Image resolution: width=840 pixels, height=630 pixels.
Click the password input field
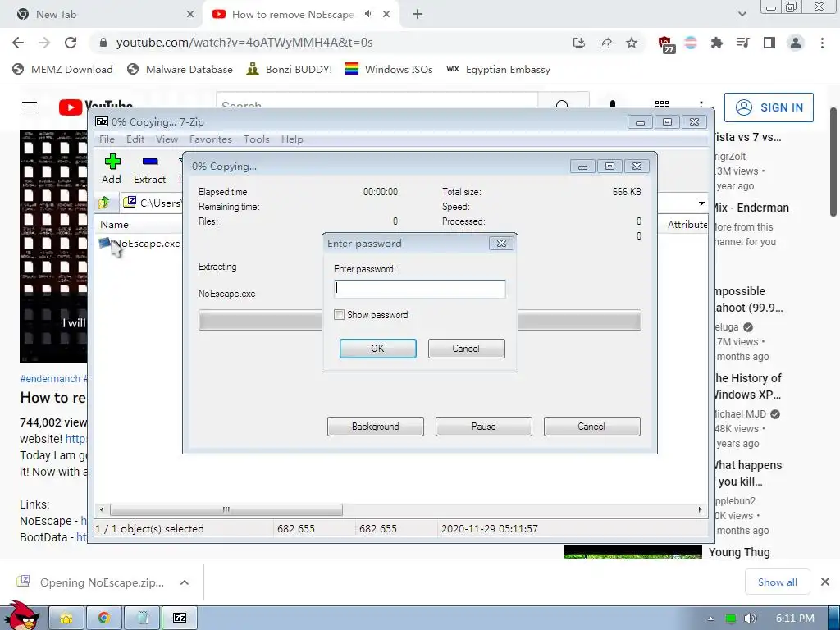pyautogui.click(x=419, y=289)
